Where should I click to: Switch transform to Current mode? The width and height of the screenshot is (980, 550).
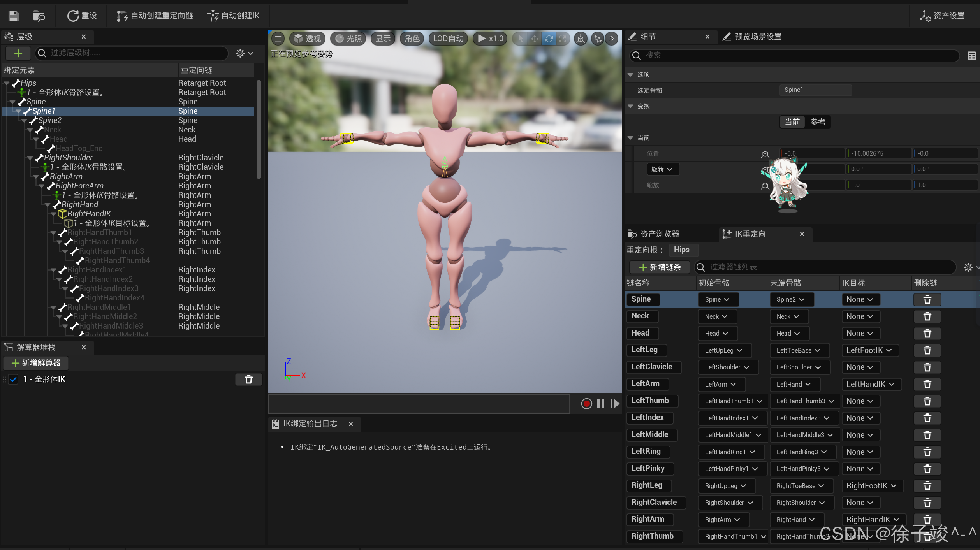[792, 122]
